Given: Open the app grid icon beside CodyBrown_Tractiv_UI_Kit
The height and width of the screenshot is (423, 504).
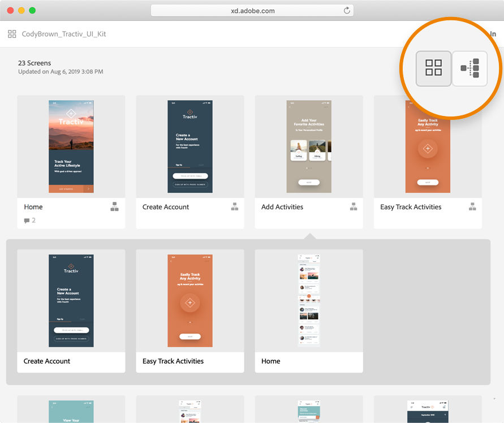Looking at the screenshot, I should click(12, 34).
